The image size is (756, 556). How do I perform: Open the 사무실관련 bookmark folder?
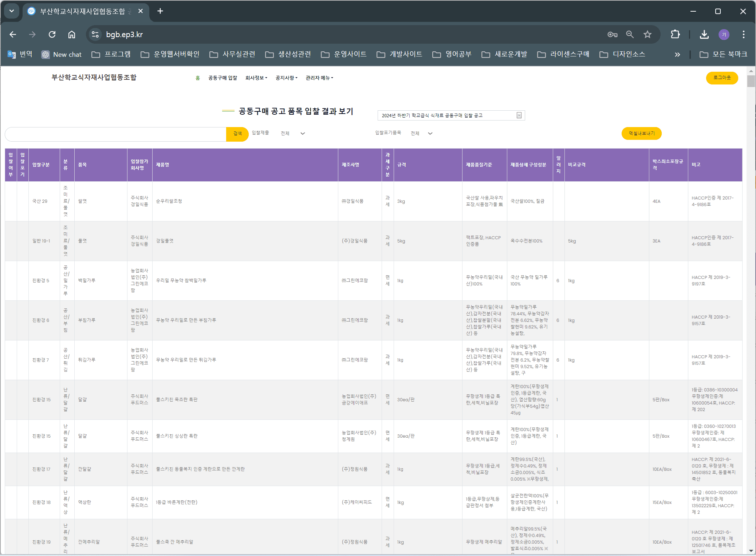pyautogui.click(x=232, y=54)
